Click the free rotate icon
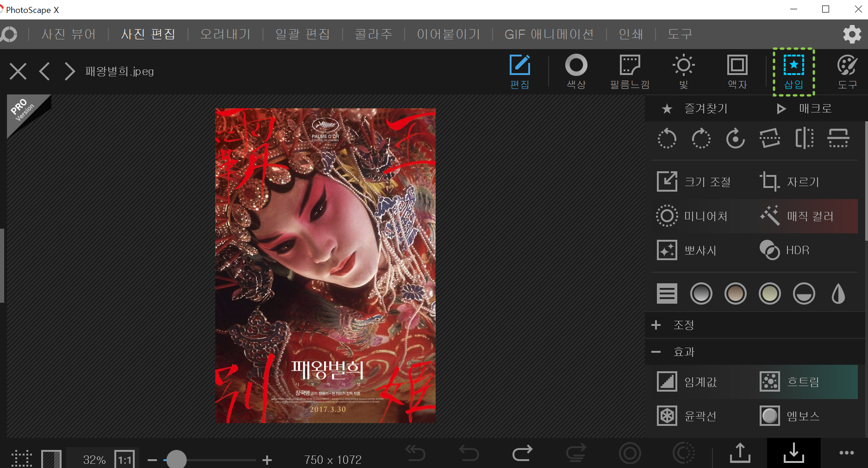Image resolution: width=868 pixels, height=468 pixels. (x=736, y=138)
